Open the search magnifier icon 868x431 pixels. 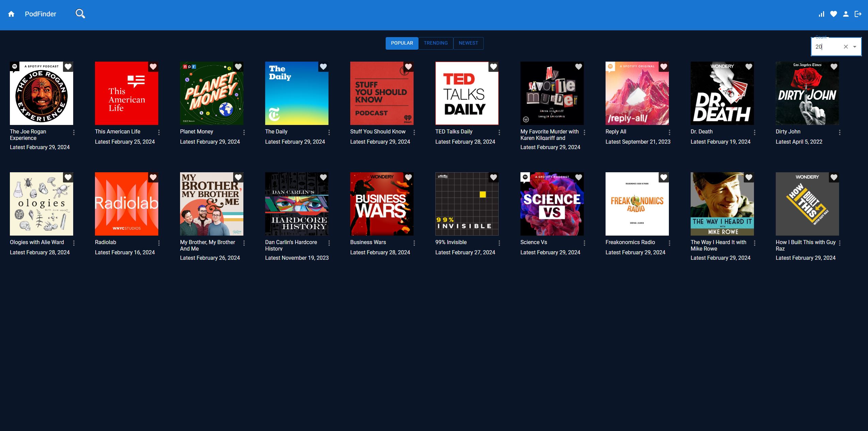click(x=80, y=14)
